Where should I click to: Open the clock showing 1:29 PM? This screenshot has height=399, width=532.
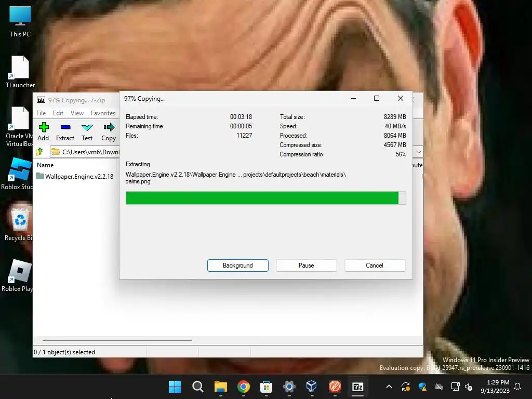pyautogui.click(x=495, y=387)
